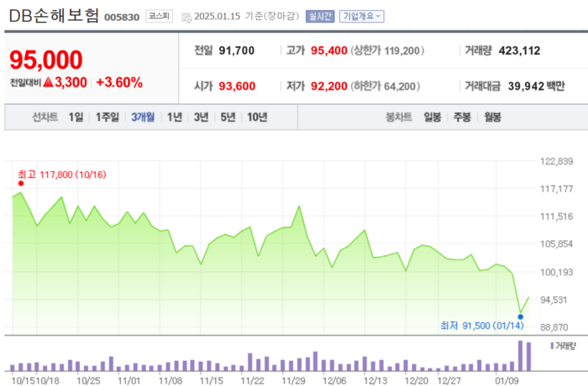Click the 최저 91,500 (01/14) label
588x386 pixels.
point(482,326)
